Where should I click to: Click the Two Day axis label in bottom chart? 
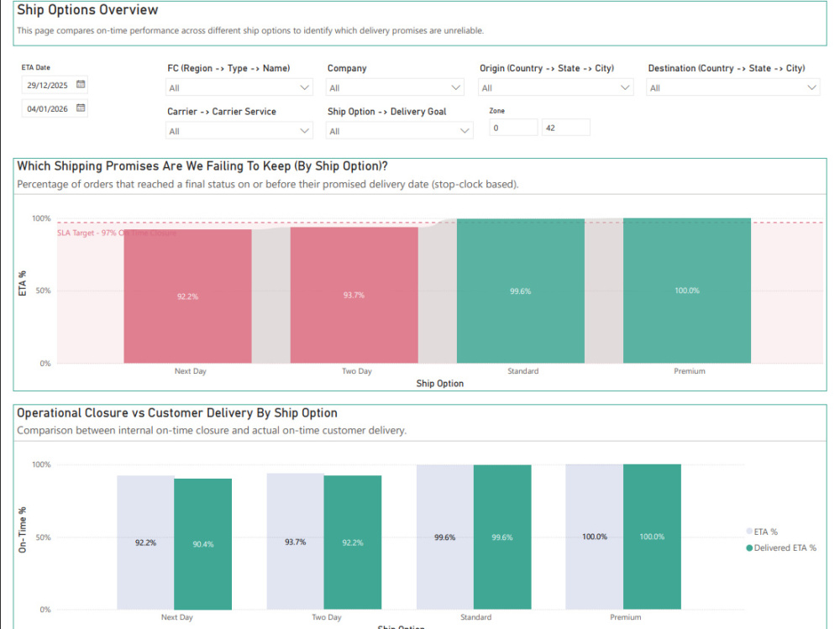click(327, 617)
